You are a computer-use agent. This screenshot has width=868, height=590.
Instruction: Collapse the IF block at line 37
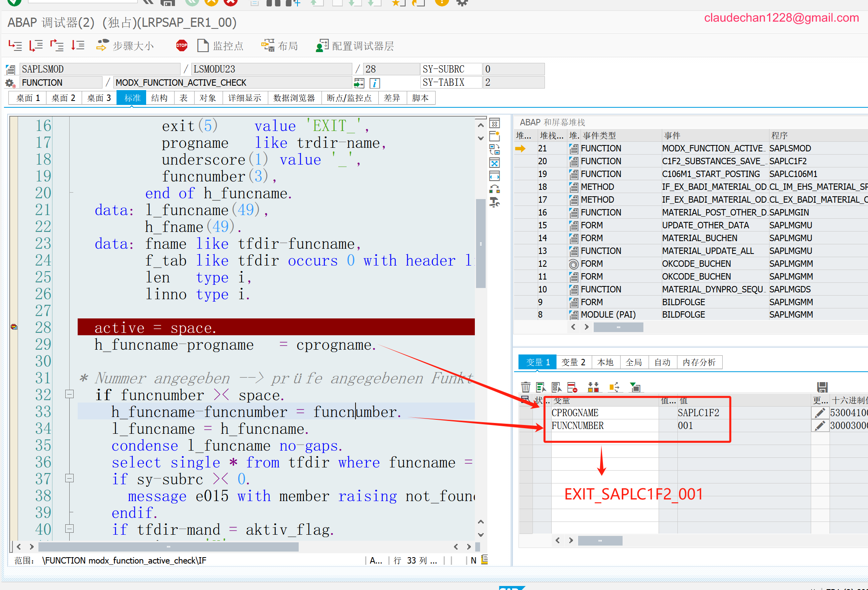tap(69, 478)
